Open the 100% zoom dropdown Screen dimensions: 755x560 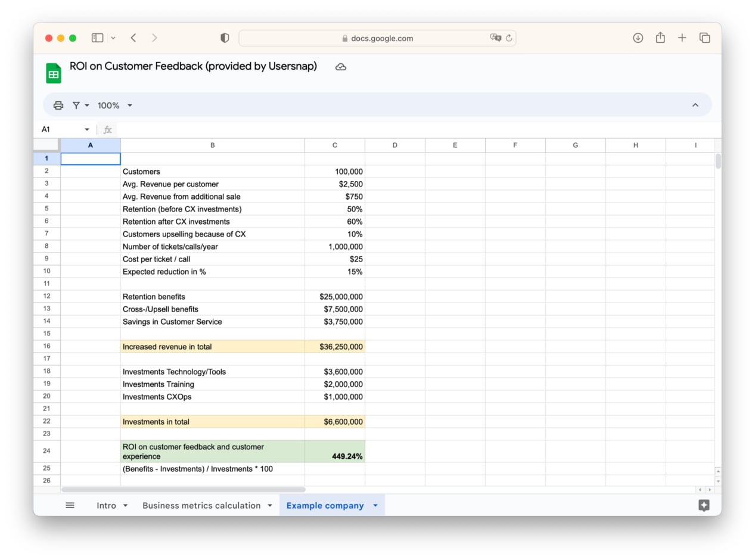[x=114, y=105]
